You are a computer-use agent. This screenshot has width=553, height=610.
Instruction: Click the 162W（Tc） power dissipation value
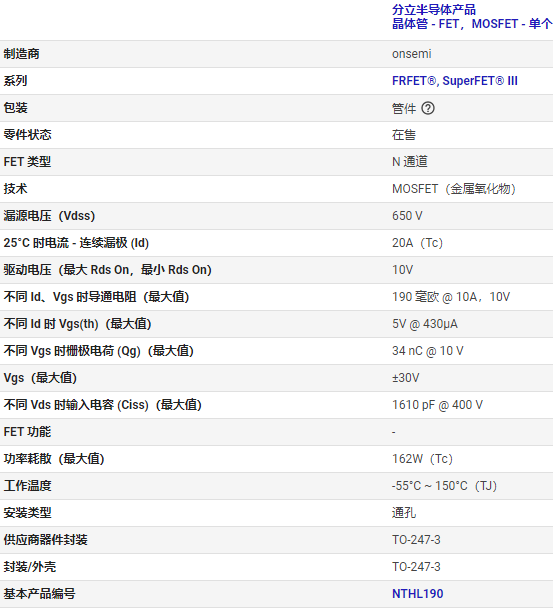(x=422, y=459)
